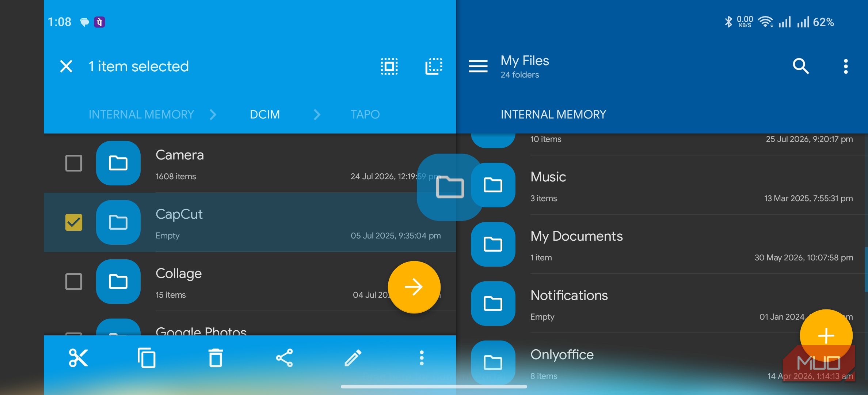Tap the date 05 Jul 2025, 9:35:04 pm
Viewport: 868px width, 395px height.
[x=396, y=236]
